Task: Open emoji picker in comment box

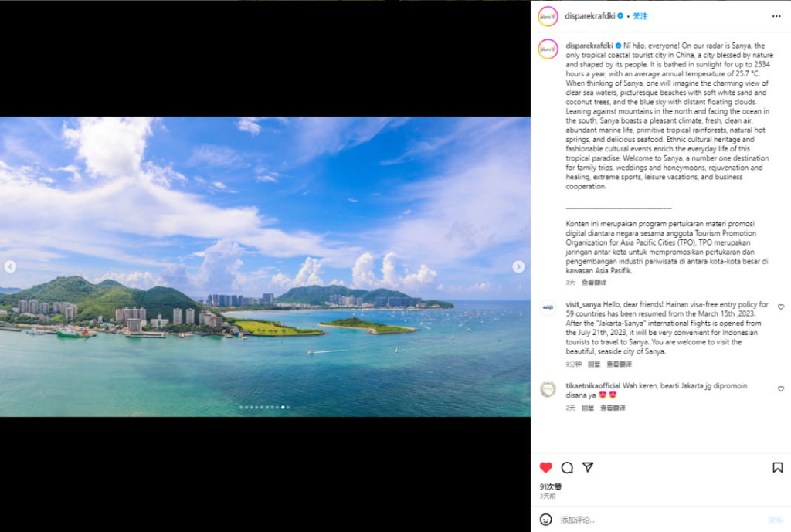Action: (546, 520)
